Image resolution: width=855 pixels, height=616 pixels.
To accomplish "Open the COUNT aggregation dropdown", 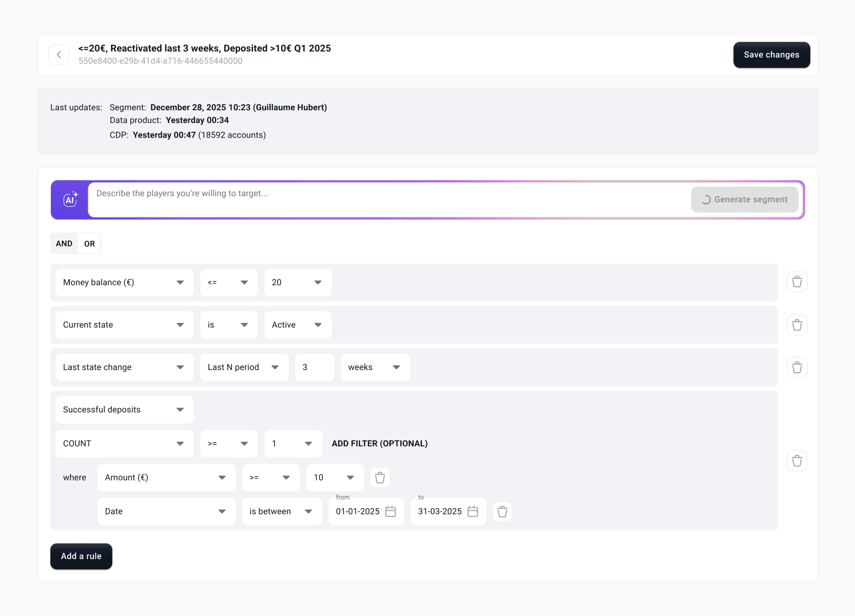I will 125,444.
